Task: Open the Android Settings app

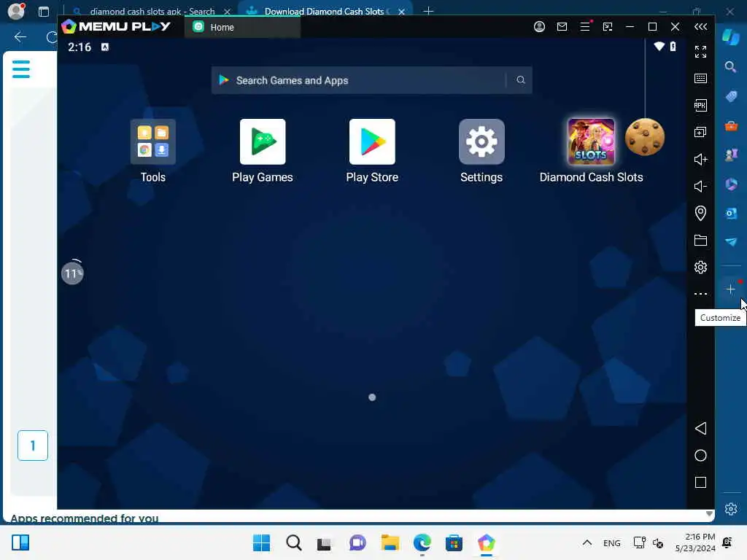Action: (481, 142)
